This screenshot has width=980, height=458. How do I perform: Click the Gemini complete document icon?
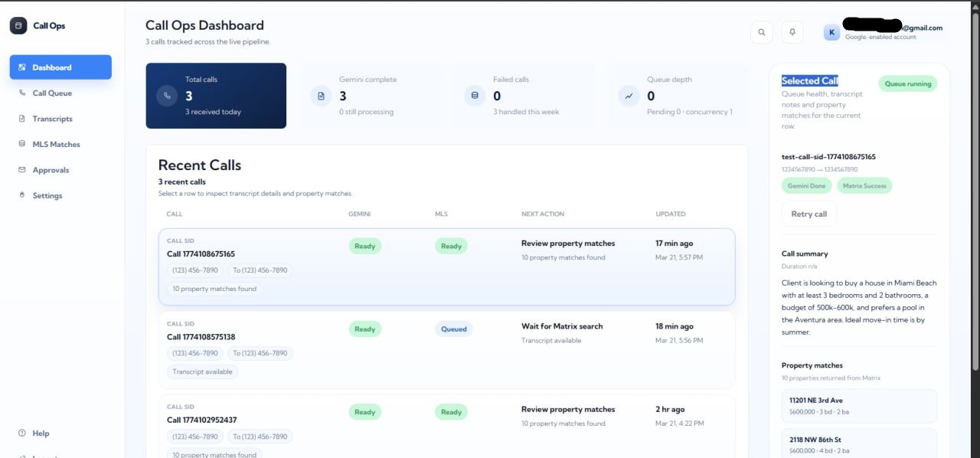[321, 96]
